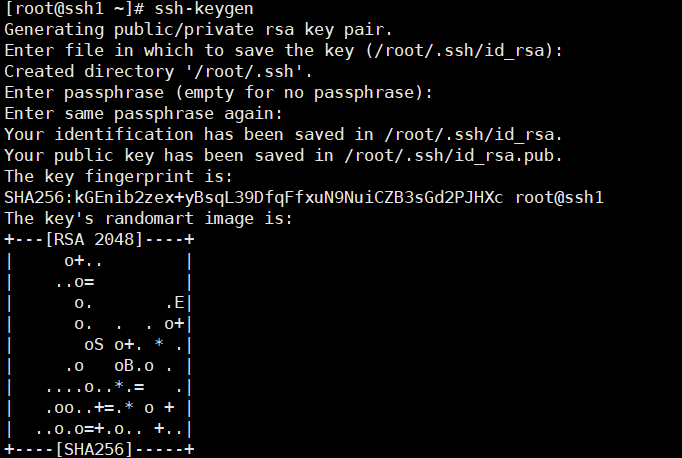The width and height of the screenshot is (682, 458).
Task: Click the [RSA 2048] randomart header
Action: (x=98, y=239)
